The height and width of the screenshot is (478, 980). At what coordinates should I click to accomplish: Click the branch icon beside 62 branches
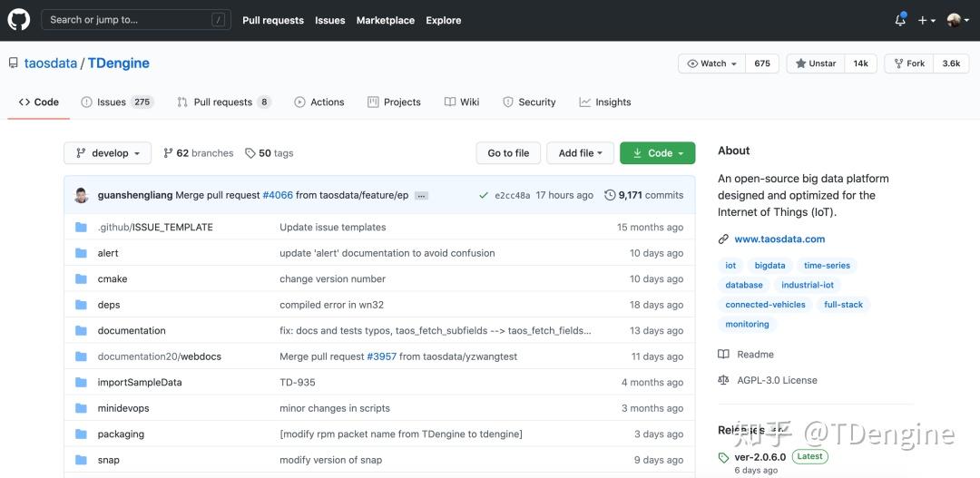[x=168, y=153]
